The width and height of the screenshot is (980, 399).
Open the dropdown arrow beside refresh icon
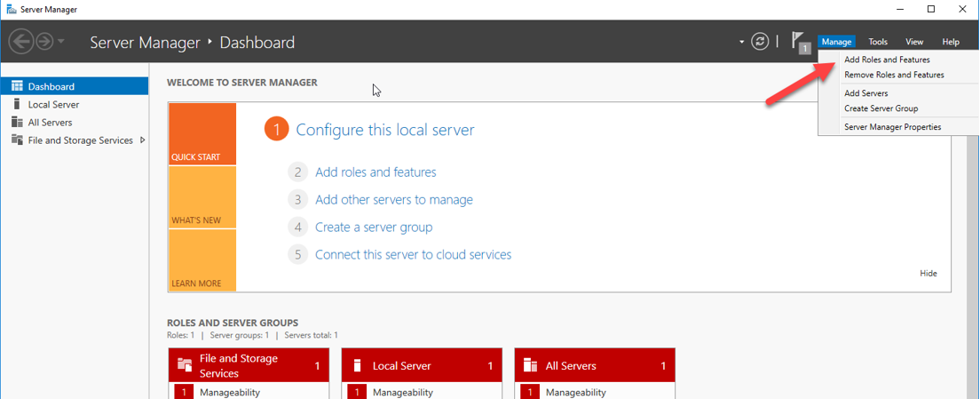(742, 42)
